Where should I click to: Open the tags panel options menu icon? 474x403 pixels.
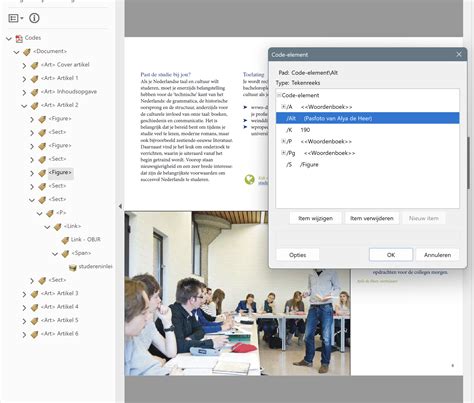pos(15,18)
